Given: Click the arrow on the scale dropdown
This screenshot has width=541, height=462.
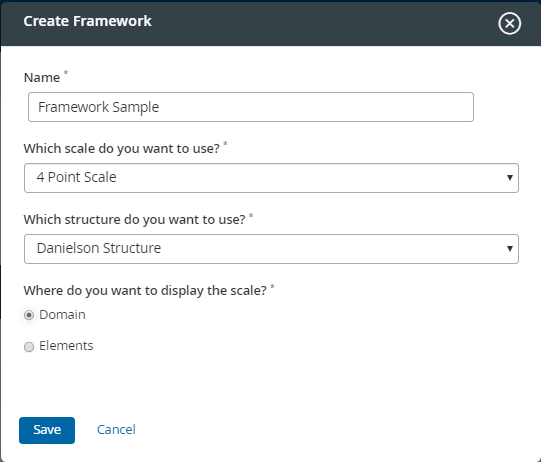Looking at the screenshot, I should pos(510,178).
